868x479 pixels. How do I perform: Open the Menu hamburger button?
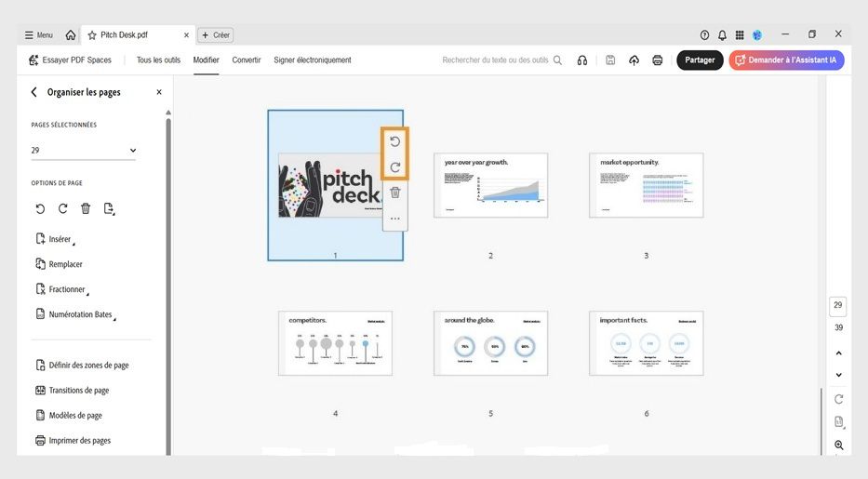[38, 34]
